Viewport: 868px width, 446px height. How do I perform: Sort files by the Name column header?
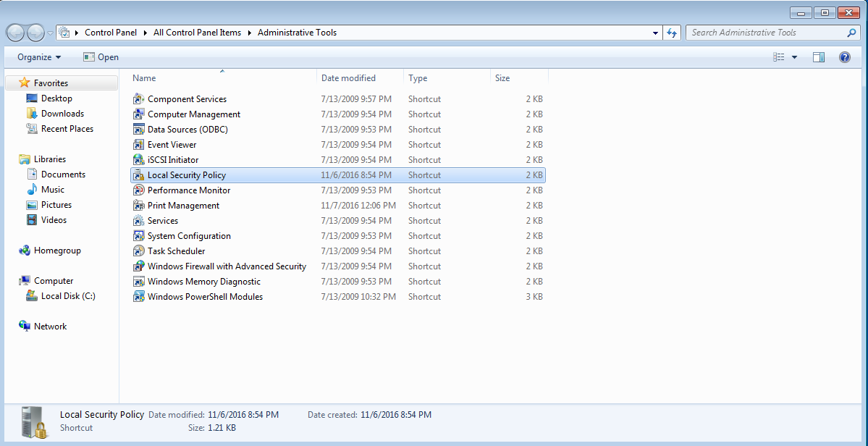144,78
